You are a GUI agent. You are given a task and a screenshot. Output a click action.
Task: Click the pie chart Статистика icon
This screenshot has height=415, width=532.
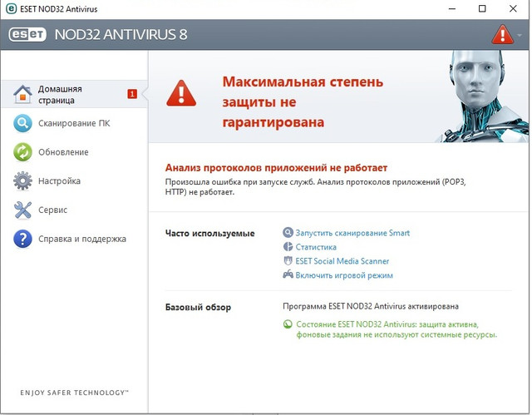click(288, 247)
